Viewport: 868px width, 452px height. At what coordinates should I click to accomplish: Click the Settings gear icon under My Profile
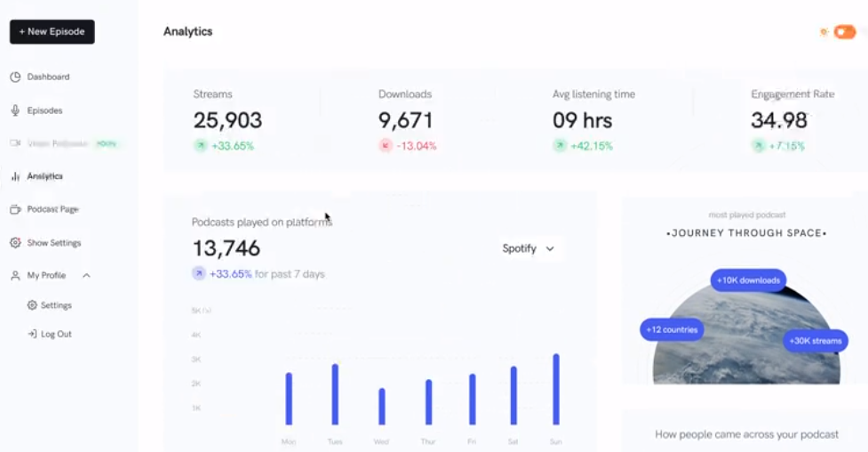coord(32,305)
